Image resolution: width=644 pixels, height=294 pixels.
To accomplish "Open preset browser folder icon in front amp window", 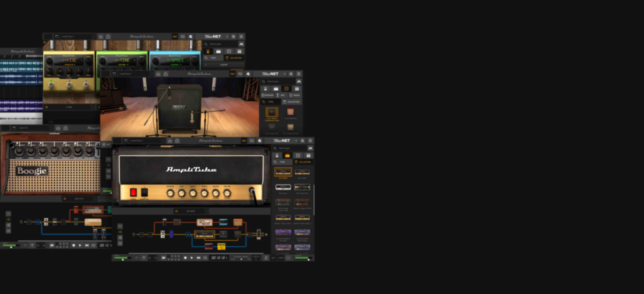I will click(x=126, y=141).
